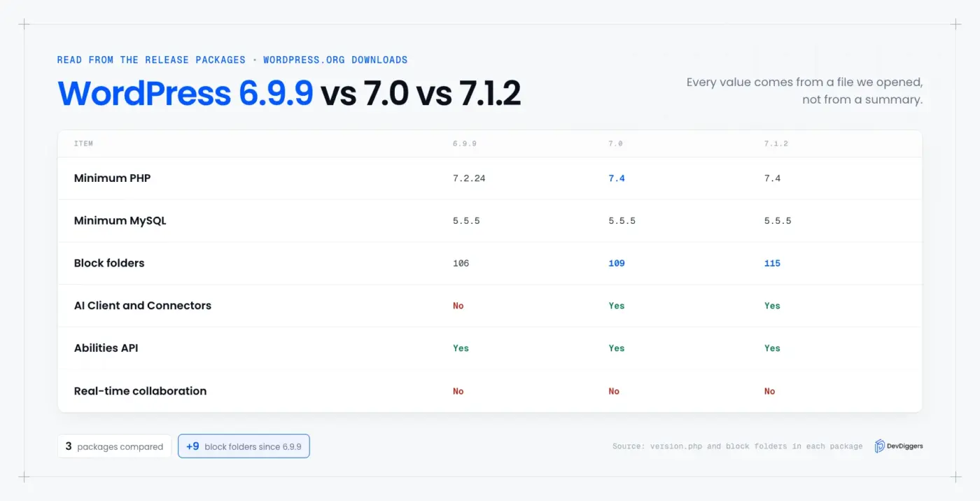Click the '+9 block folders since 6.9.9' badge

point(244,446)
